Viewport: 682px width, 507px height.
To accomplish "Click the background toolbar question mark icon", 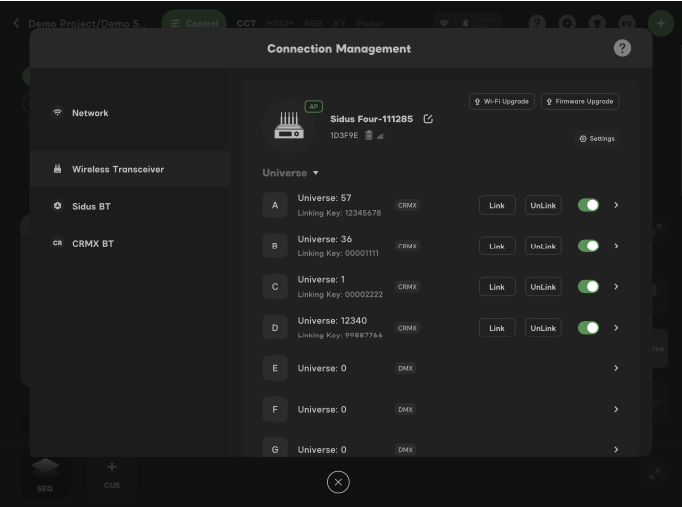I will coord(537,23).
